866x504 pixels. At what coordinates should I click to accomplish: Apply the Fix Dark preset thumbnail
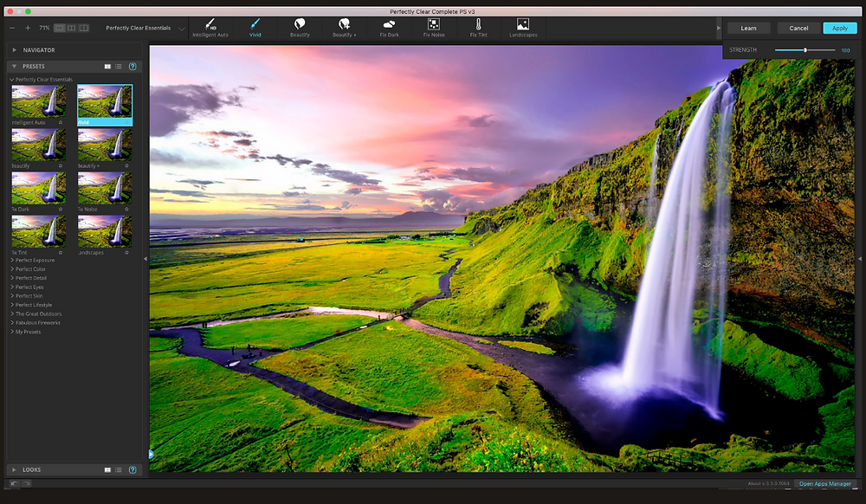(39, 188)
